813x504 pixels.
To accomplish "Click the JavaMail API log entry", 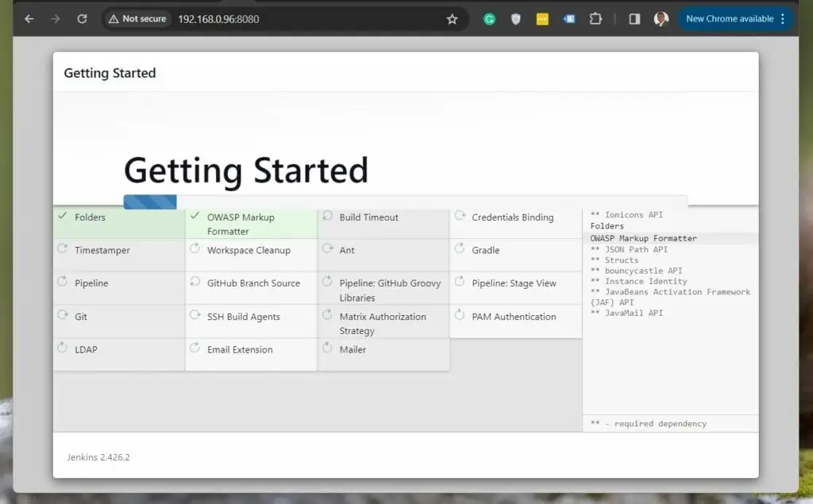I will pos(626,313).
